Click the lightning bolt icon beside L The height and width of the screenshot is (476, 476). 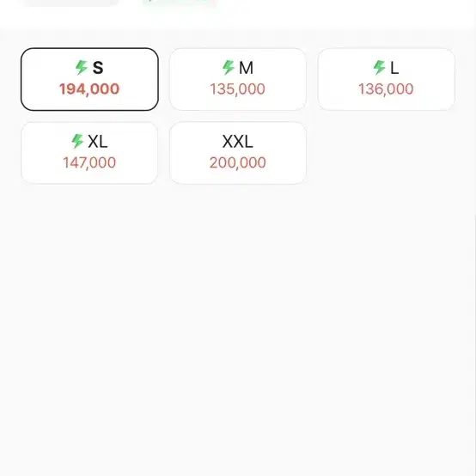pyautogui.click(x=379, y=67)
